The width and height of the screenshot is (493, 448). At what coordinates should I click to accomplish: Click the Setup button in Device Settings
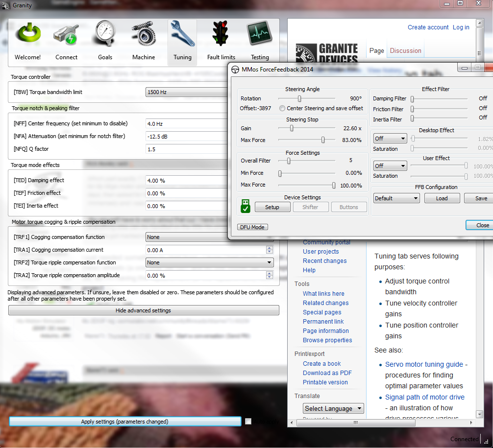pyautogui.click(x=272, y=207)
